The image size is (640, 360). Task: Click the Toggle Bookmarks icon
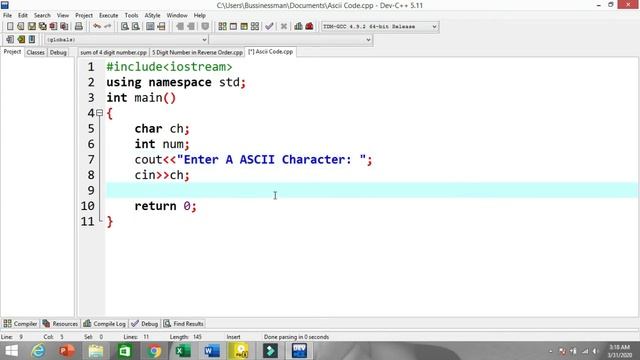[21, 40]
